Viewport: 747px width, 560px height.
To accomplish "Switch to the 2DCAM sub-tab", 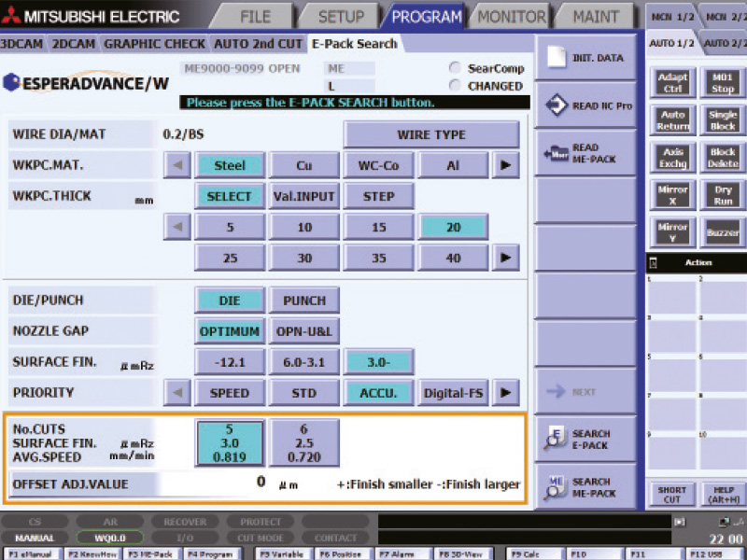I will 74,44.
